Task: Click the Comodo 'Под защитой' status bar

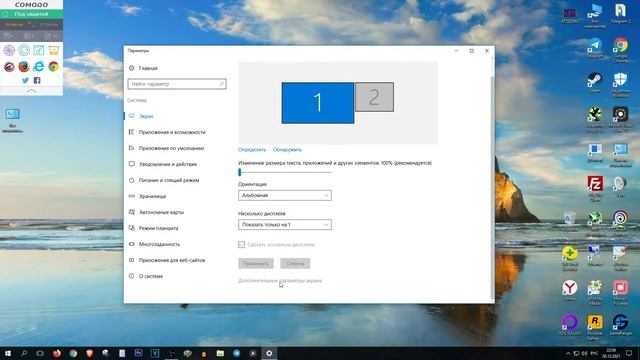Action: [31, 14]
